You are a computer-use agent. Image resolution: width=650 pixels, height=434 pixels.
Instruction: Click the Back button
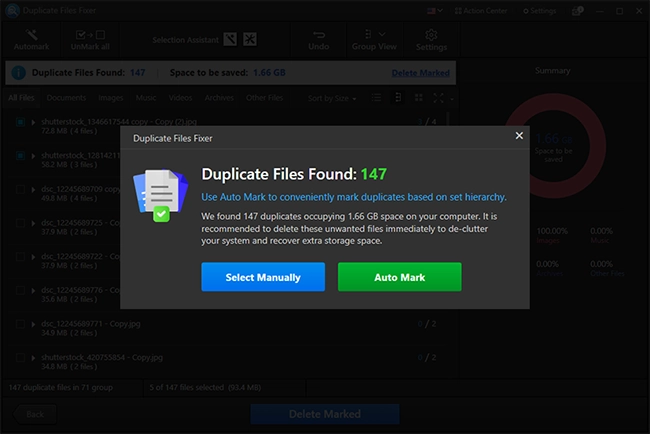coord(35,414)
